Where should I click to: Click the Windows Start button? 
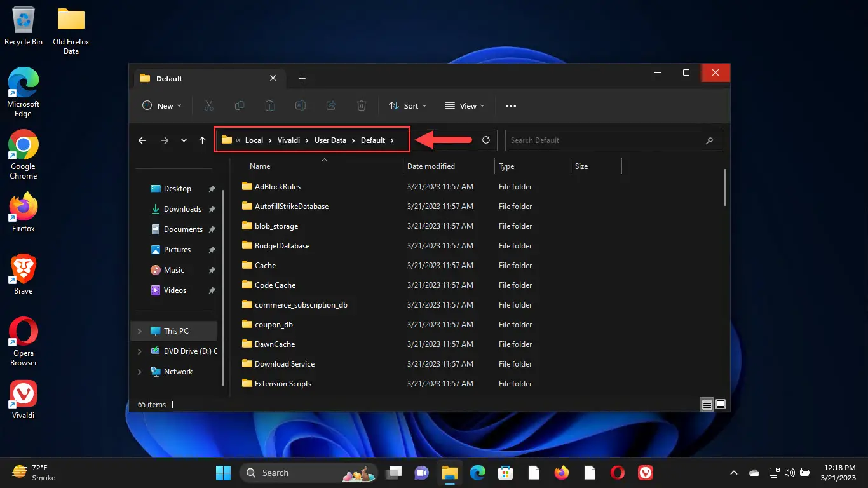(x=224, y=473)
